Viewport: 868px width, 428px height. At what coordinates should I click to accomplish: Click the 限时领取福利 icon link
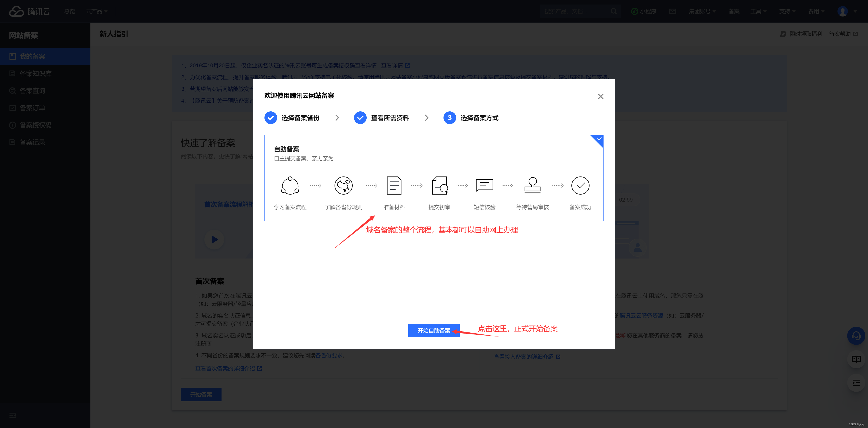(x=783, y=34)
